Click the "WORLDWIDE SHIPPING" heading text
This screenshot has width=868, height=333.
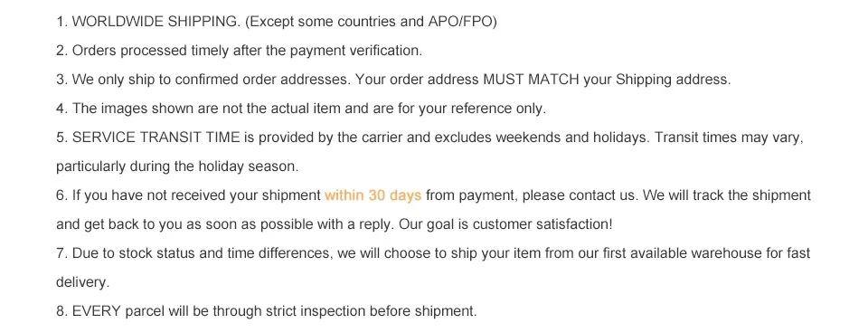click(156, 22)
